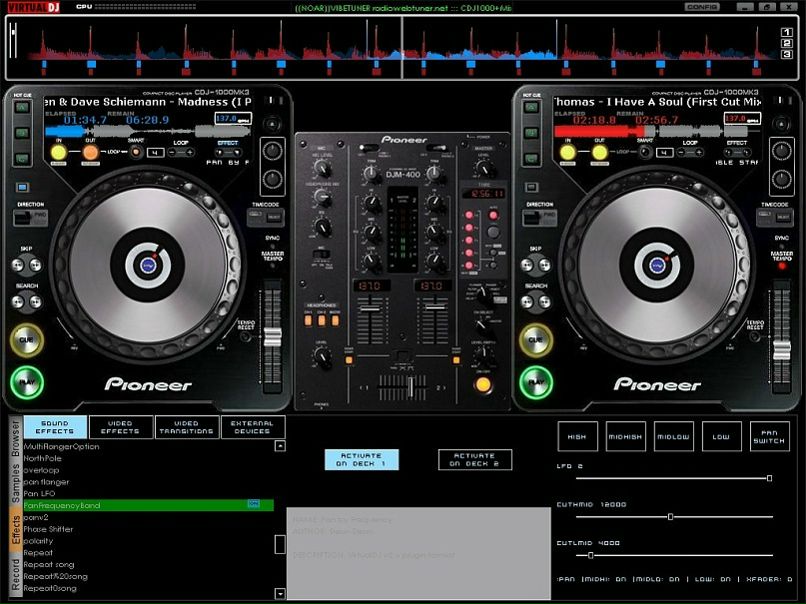Trigger third hot cue on left deck
The image size is (806, 604).
click(22, 158)
